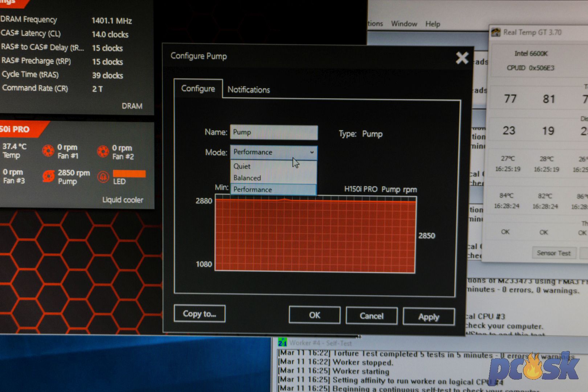Click the orange LED color bar

coord(129,174)
